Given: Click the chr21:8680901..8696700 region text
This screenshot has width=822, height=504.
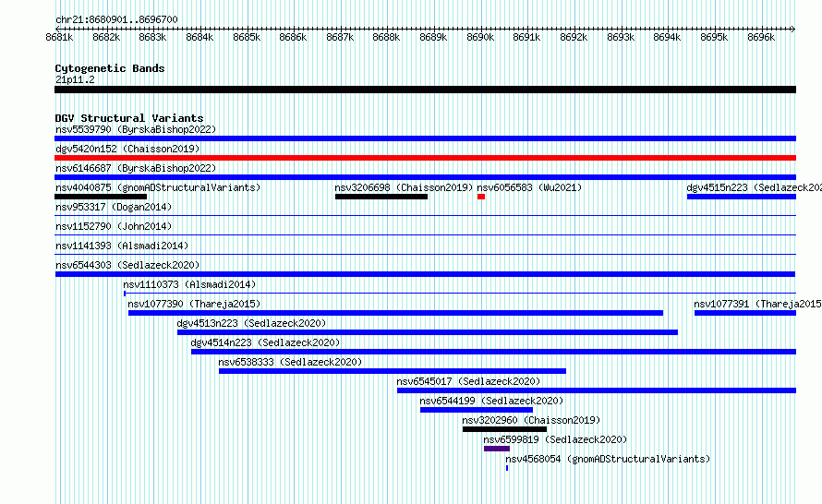Looking at the screenshot, I should pos(116,19).
